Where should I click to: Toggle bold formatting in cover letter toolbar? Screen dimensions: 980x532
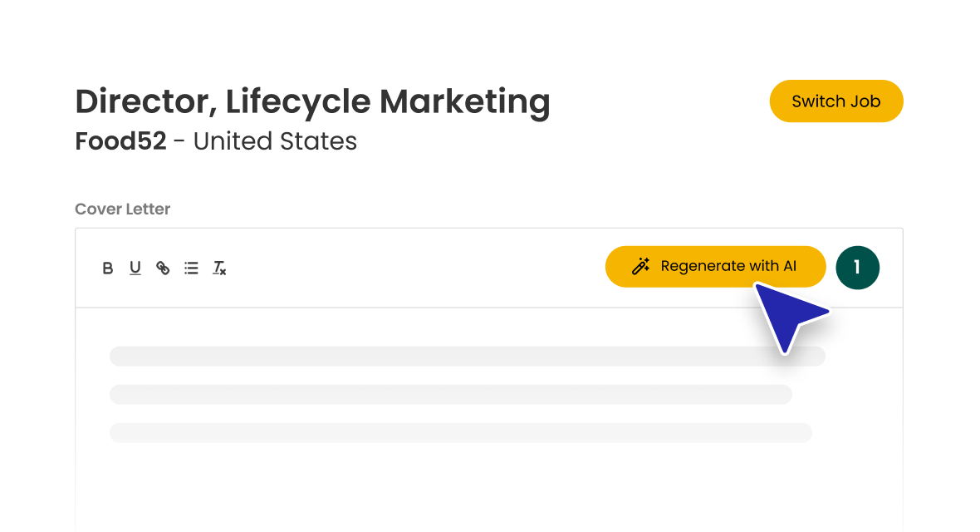tap(107, 268)
